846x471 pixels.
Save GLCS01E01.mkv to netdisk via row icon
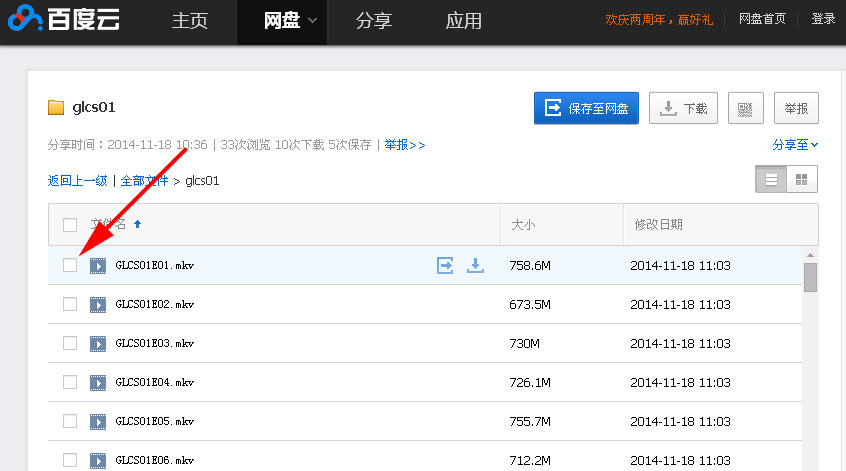pyautogui.click(x=445, y=265)
